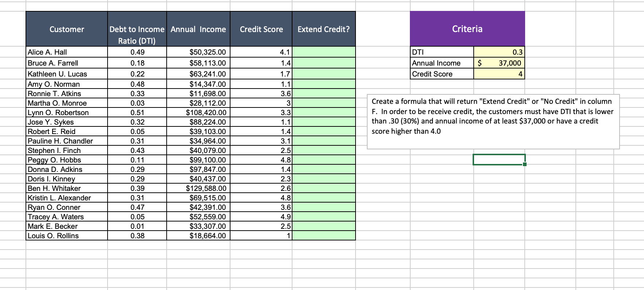
Task: Click the Alice A. Hall name cell
Action: pyautogui.click(x=67, y=52)
